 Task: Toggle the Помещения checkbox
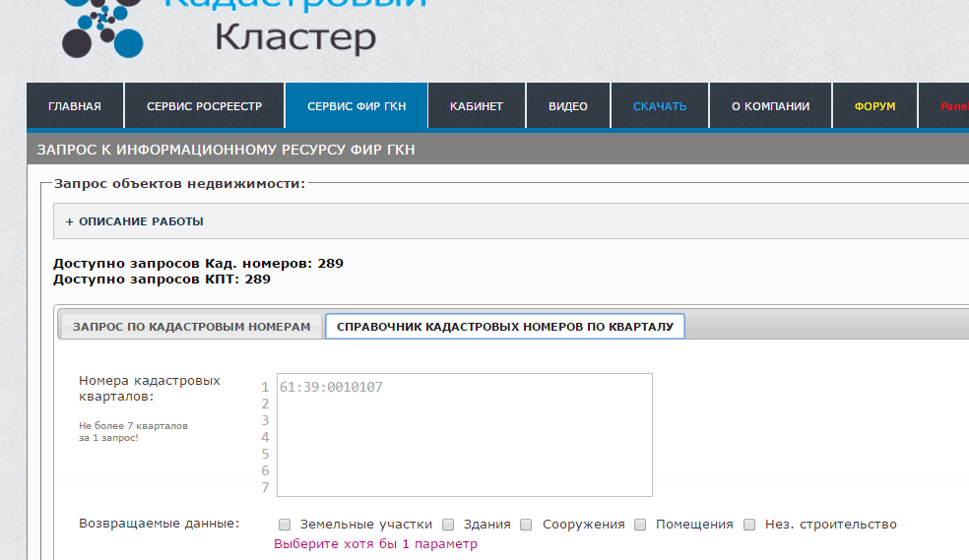pos(640,525)
